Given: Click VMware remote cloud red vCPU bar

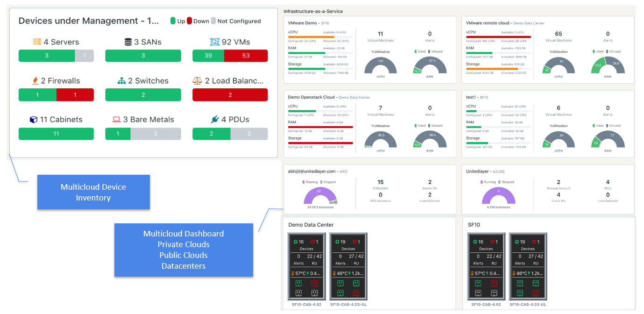Looking at the screenshot, I should pyautogui.click(x=498, y=36).
